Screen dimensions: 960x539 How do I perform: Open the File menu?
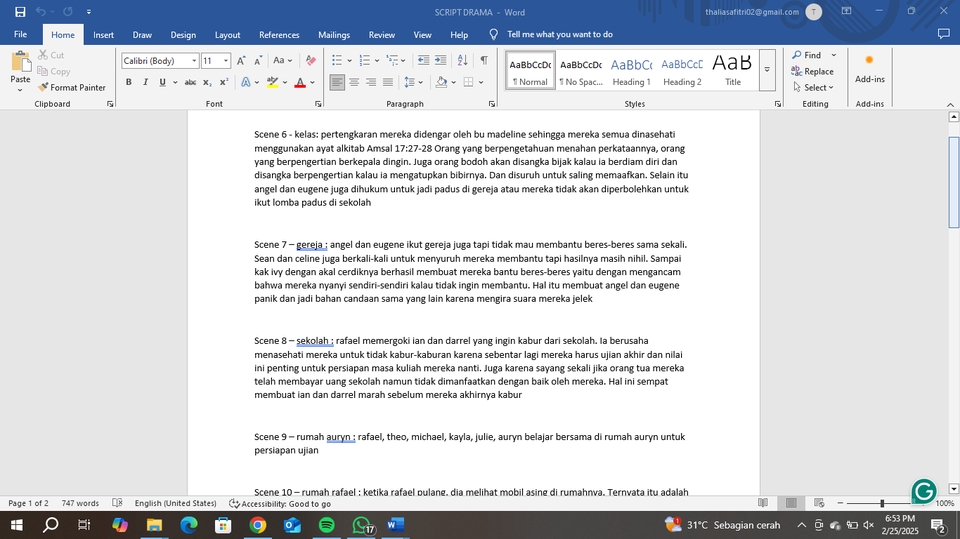pyautogui.click(x=20, y=34)
